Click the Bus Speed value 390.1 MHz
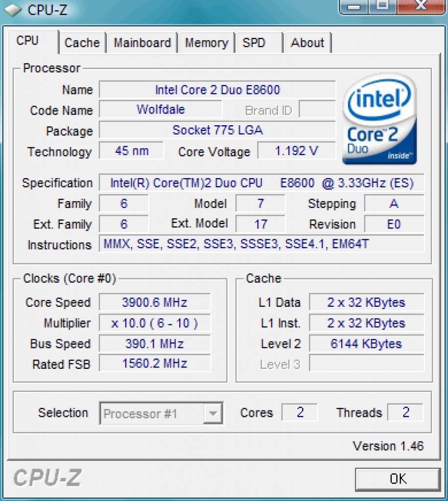The image size is (448, 501). 155,344
